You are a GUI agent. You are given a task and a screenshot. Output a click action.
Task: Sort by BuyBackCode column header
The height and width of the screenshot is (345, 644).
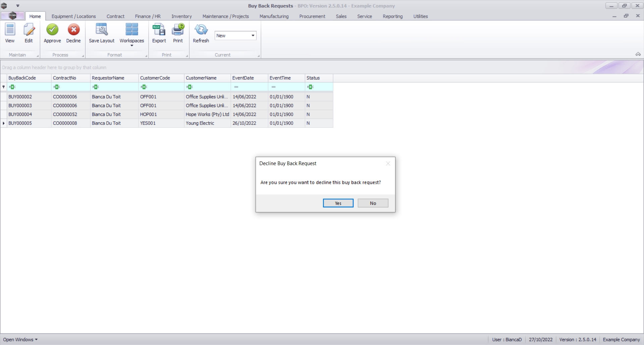29,78
